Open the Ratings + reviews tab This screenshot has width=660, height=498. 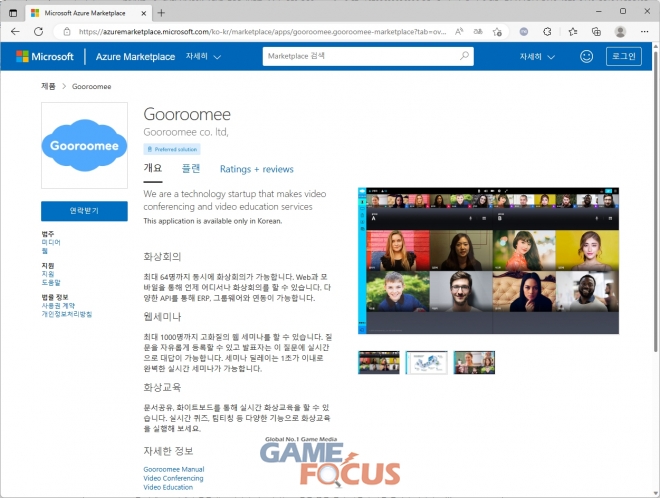click(257, 169)
